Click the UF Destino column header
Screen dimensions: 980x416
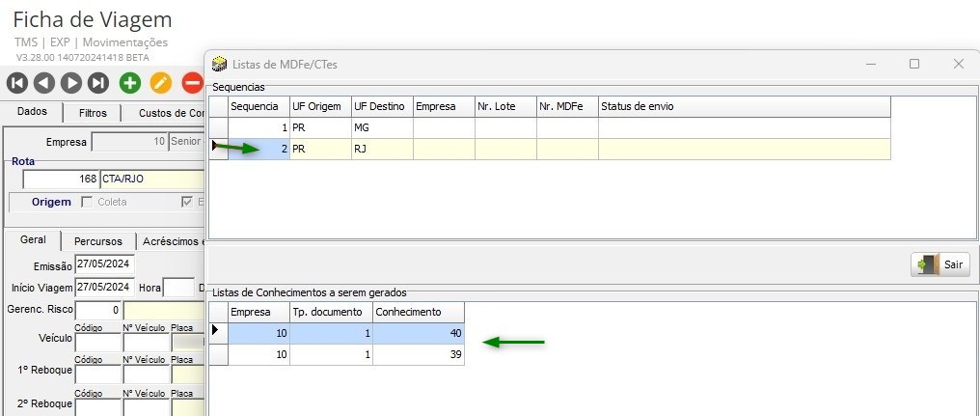click(383, 106)
